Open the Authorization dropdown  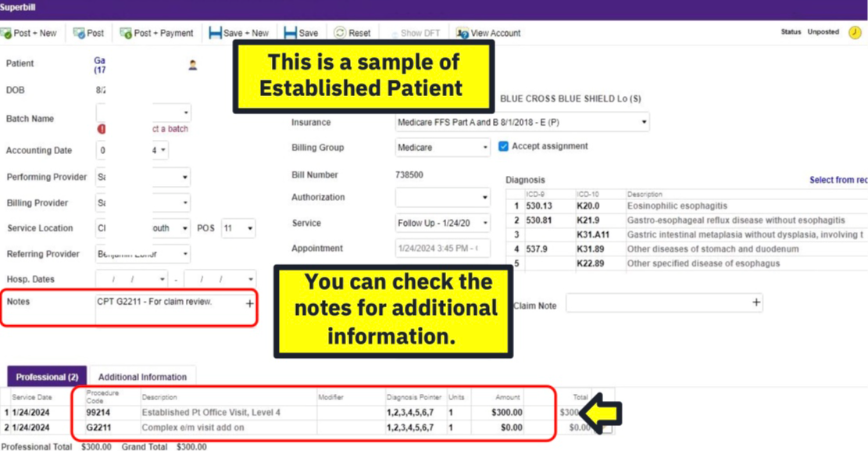click(442, 197)
